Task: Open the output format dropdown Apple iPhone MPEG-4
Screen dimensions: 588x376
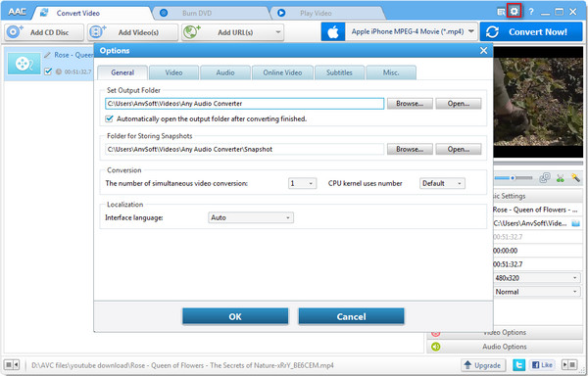Action: [412, 32]
